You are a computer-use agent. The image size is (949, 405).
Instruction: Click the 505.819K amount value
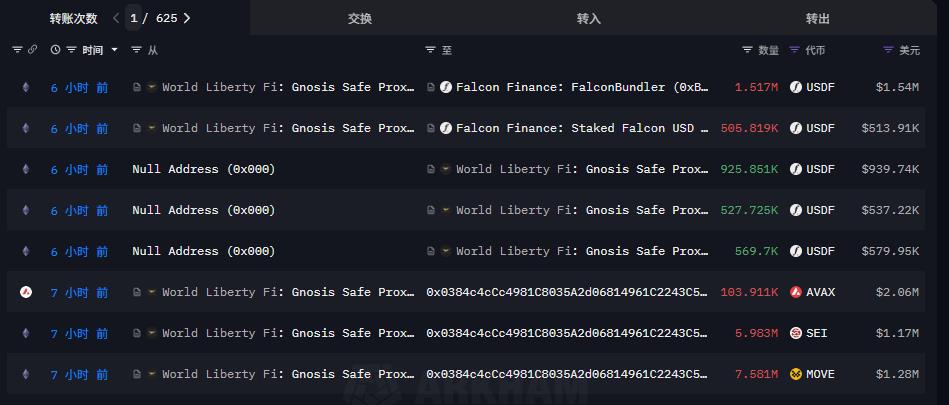pos(749,128)
